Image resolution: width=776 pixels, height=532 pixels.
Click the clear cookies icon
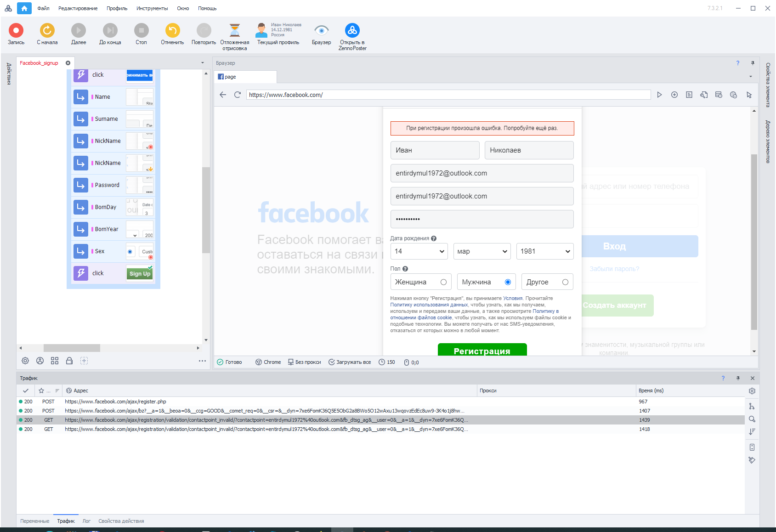click(733, 95)
